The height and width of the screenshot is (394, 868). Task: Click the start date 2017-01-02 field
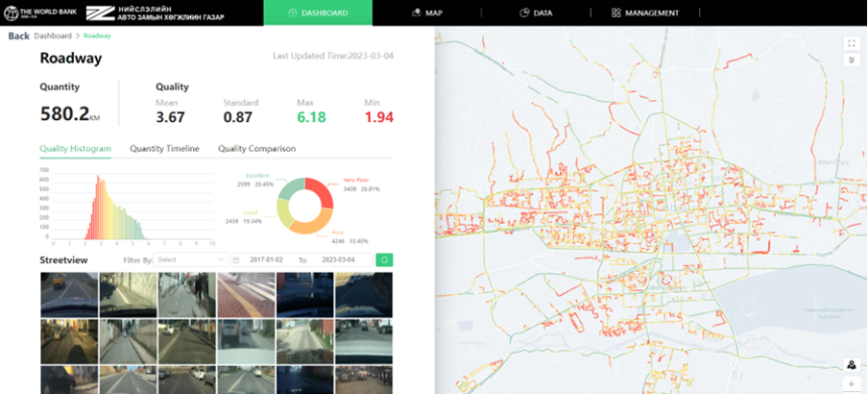click(x=270, y=259)
